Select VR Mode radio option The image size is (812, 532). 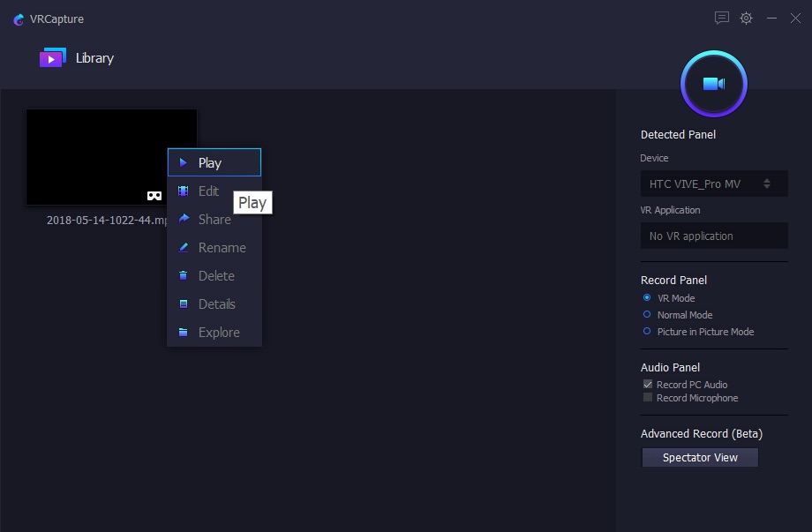(647, 297)
